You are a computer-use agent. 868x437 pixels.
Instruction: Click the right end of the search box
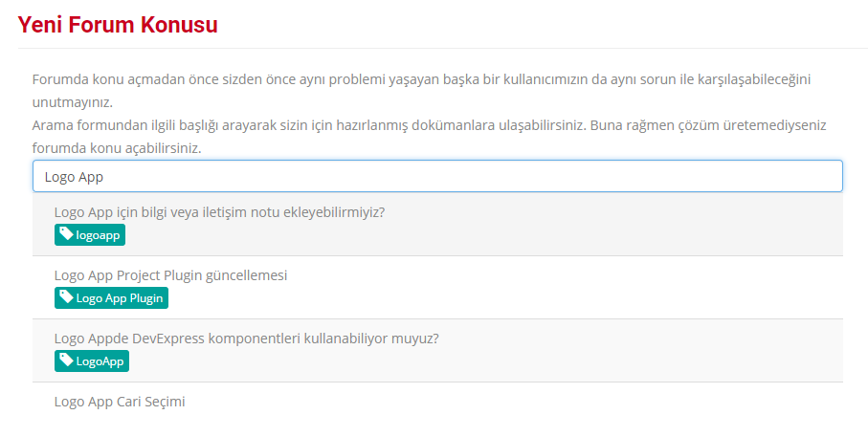click(x=825, y=177)
